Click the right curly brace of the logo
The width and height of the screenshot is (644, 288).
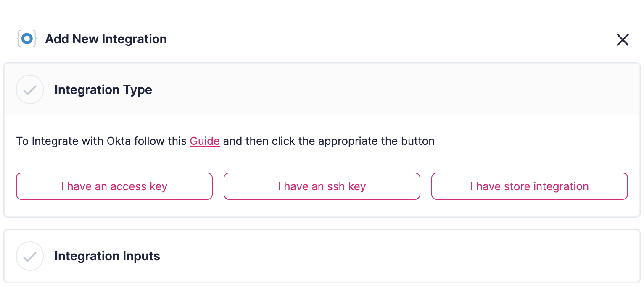[35, 39]
